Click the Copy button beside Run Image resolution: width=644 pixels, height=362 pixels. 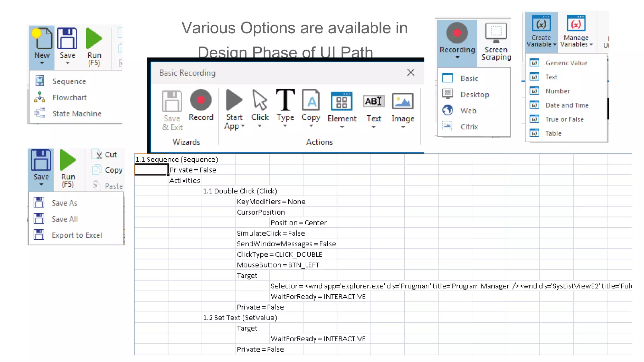coord(107,170)
